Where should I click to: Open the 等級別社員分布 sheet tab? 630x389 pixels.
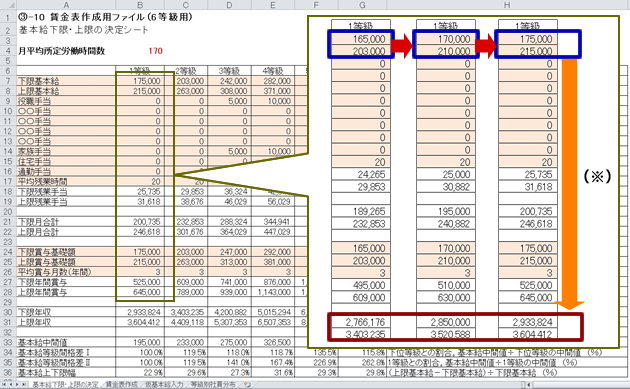pos(213,385)
